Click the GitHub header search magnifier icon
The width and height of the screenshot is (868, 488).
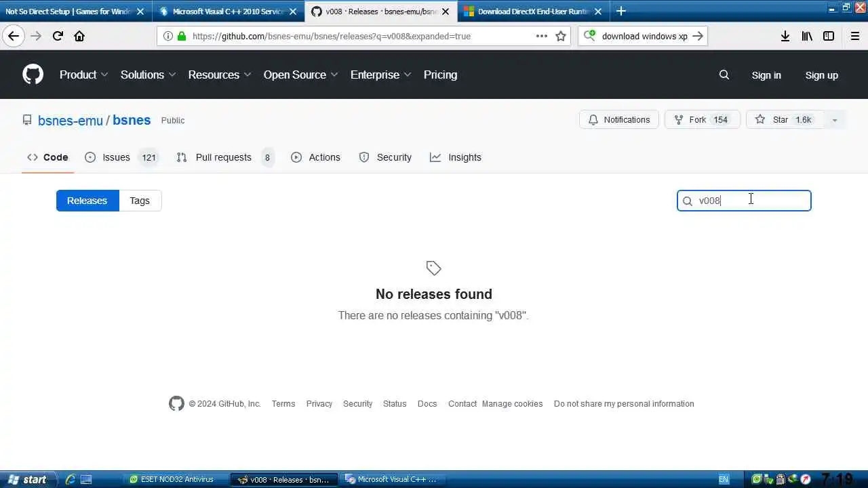point(724,75)
